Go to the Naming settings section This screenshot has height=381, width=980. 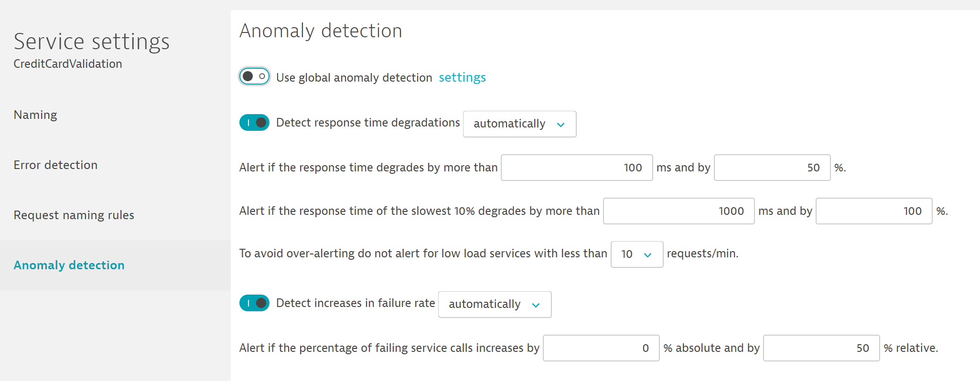[x=35, y=115]
